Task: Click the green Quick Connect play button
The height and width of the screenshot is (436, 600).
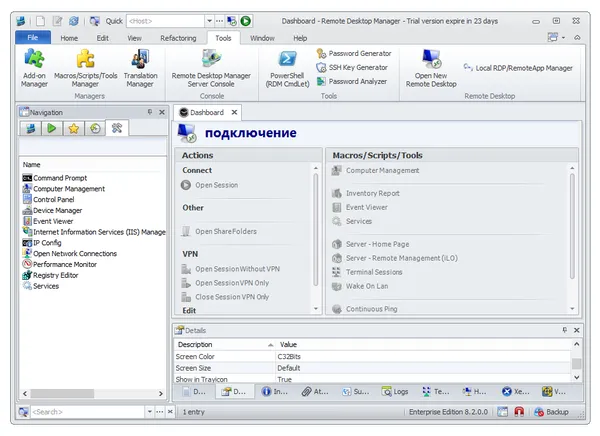Action: pyautogui.click(x=246, y=21)
